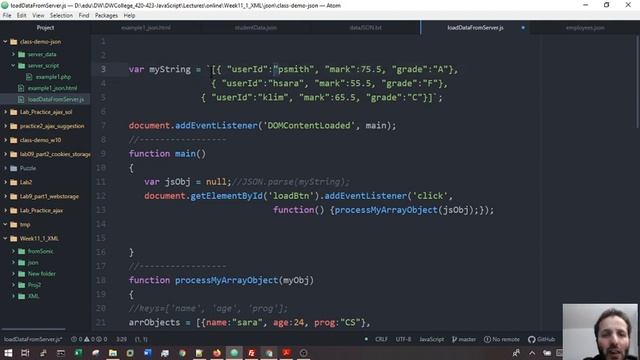Click the fromSonic folder icon
The image size is (640, 360).
click(22, 251)
